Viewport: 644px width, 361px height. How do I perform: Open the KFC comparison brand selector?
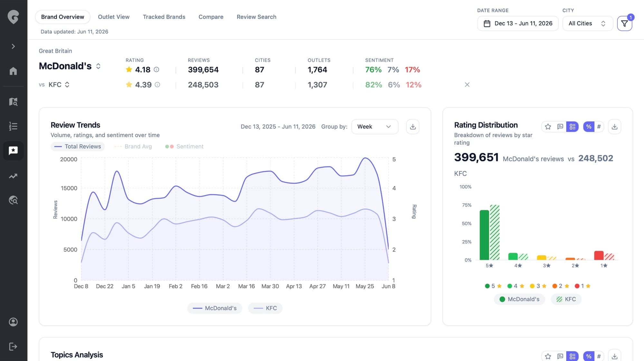(59, 85)
